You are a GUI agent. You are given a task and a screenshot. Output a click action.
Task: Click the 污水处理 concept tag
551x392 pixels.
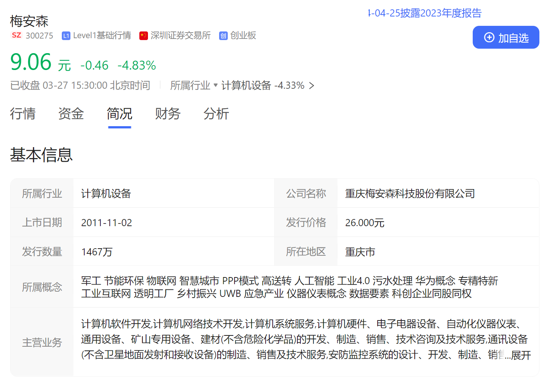393,281
